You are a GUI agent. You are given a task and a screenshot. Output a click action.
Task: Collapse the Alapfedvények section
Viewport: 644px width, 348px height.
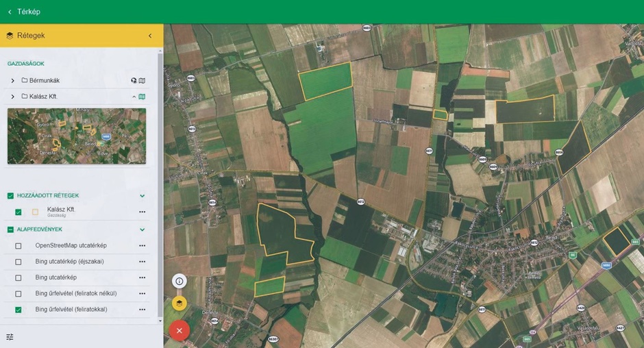(x=143, y=230)
